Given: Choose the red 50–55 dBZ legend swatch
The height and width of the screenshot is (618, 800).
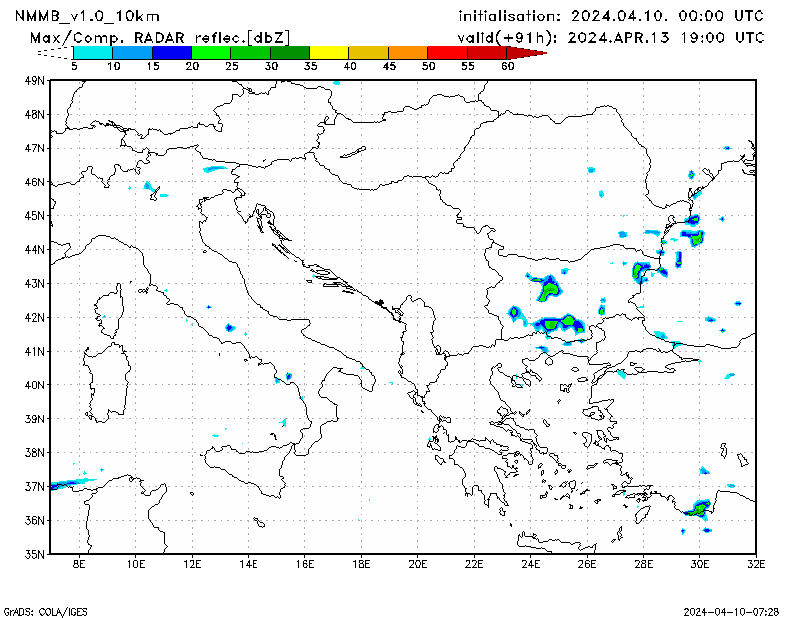Looking at the screenshot, I should (446, 52).
